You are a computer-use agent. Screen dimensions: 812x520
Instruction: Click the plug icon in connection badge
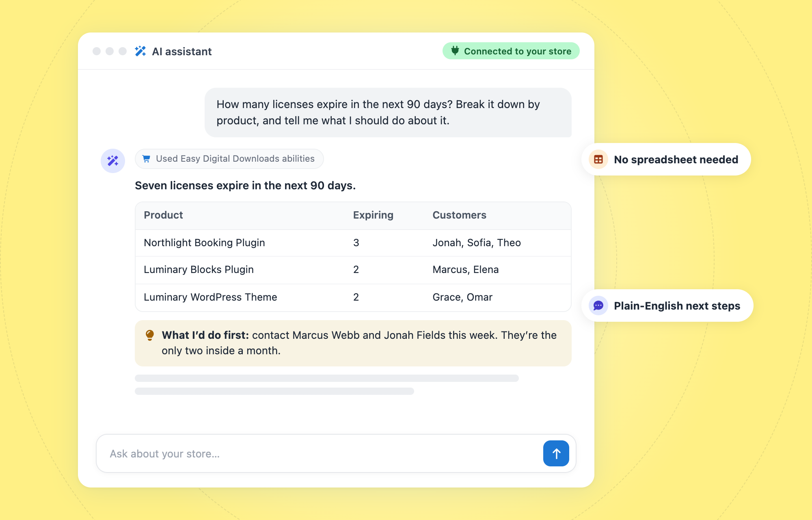coord(455,51)
